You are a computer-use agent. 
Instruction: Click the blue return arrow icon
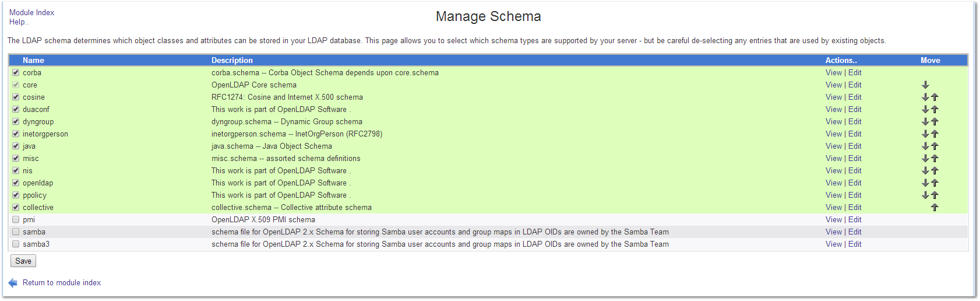click(13, 283)
